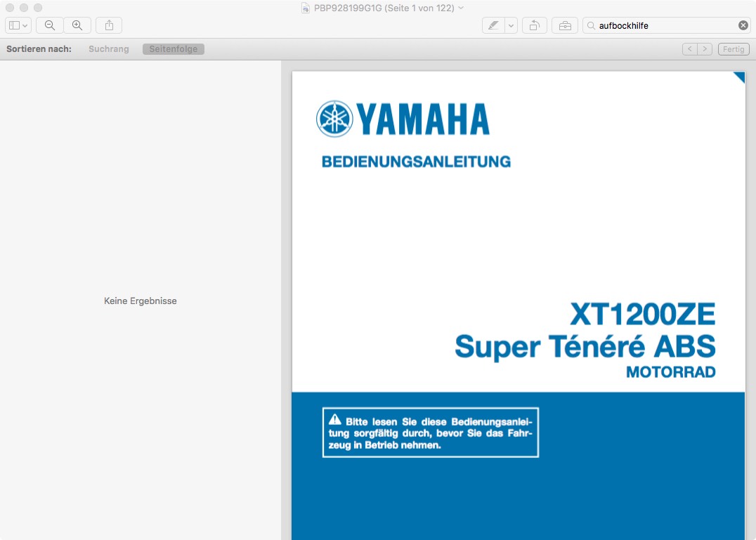Click the Yamaha logo on the page

coord(403,118)
